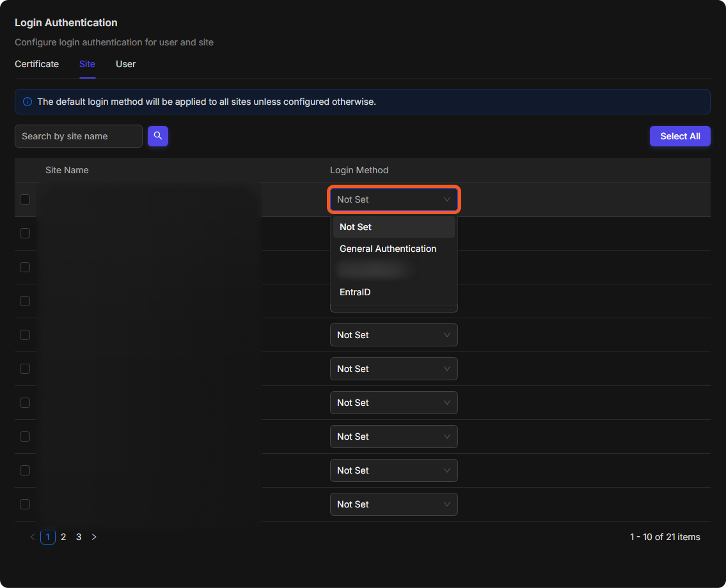Select the fifth site row checkbox
Image resolution: width=726 pixels, height=588 pixels.
pyautogui.click(x=25, y=335)
